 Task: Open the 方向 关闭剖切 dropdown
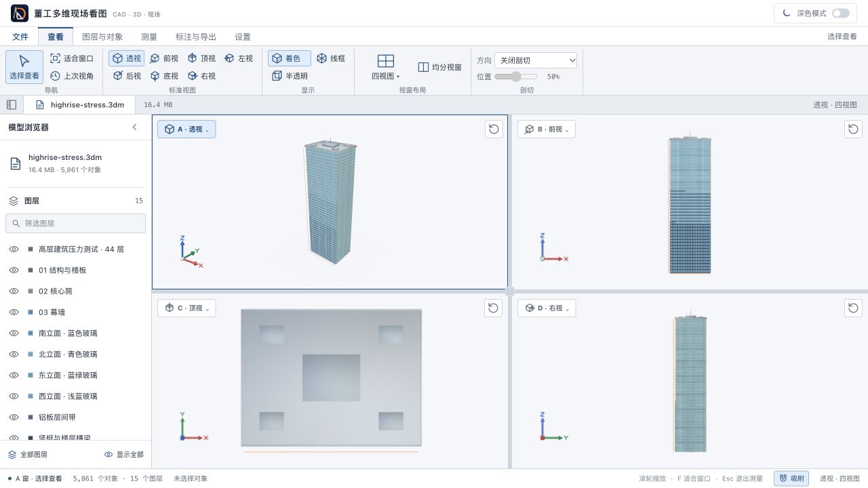pos(536,60)
